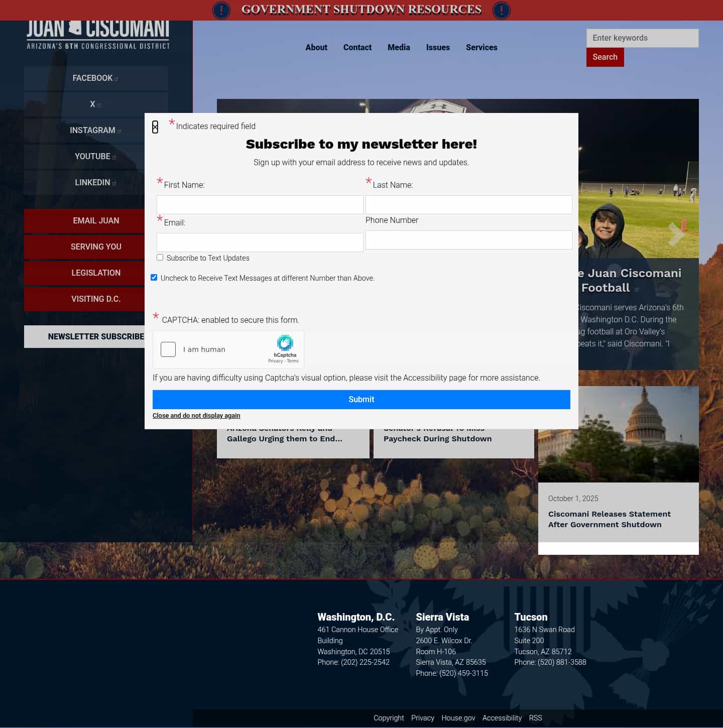This screenshot has width=723, height=728.
Task: Click the left alert icon in shutdown banner
Action: pos(221,10)
